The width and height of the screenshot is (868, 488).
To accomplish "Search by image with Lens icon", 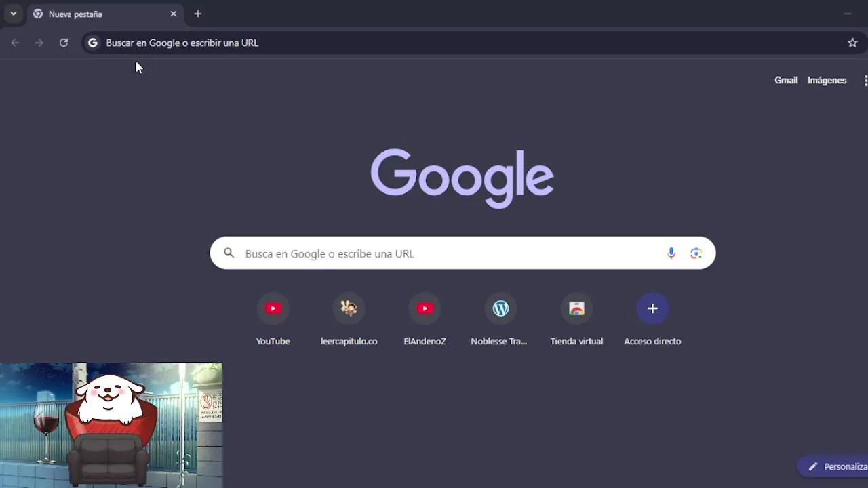I will coord(696,253).
